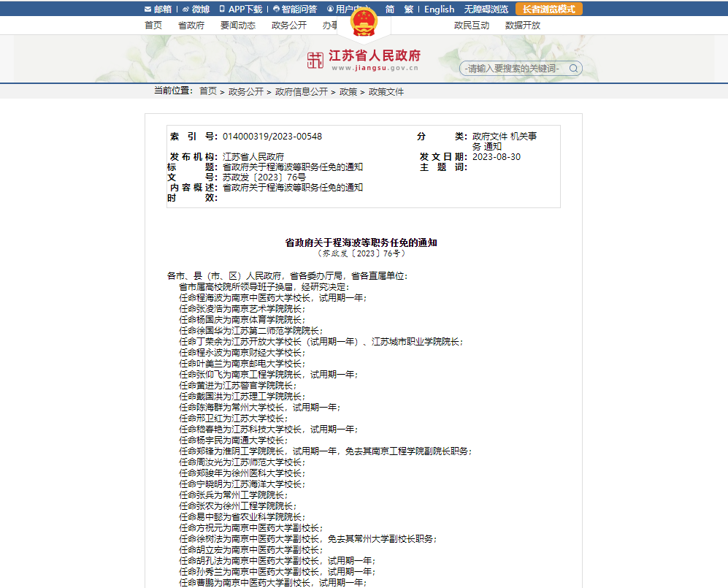
Task: Click document number 苏政发〔2023〕76号 in info table
Action: tap(264, 177)
